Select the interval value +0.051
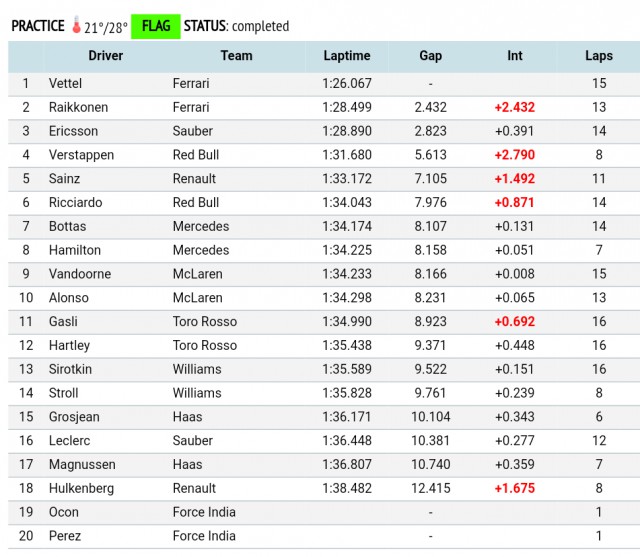 (515, 250)
